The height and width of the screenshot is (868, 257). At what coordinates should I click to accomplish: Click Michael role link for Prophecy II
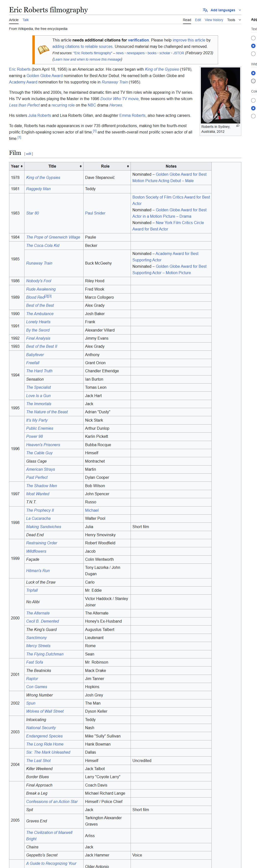tap(92, 510)
